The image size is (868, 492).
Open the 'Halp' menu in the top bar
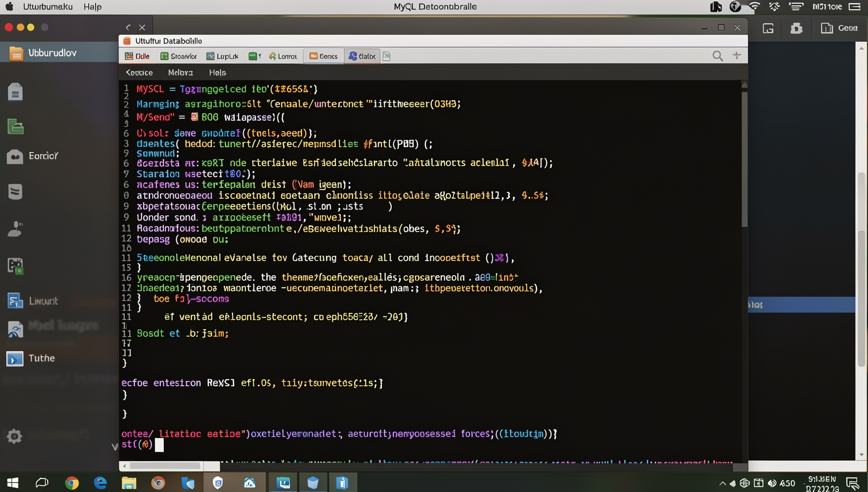(x=92, y=7)
